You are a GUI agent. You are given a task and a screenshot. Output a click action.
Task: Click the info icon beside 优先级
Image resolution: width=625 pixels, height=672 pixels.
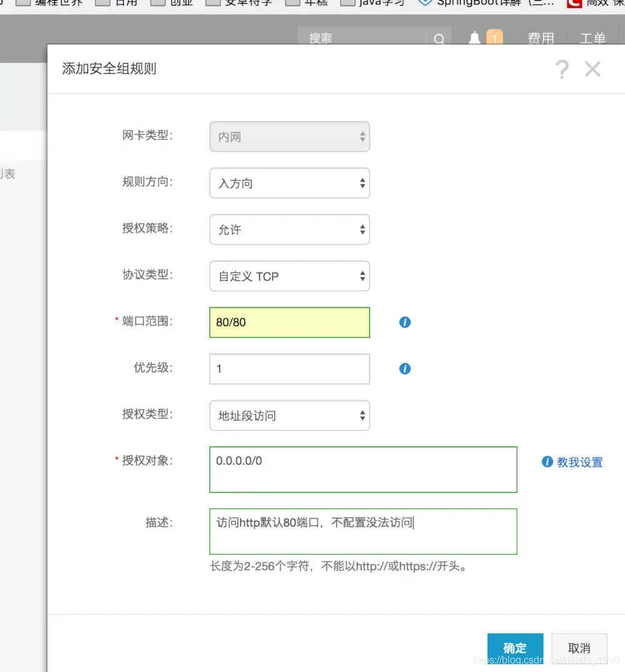click(x=404, y=368)
